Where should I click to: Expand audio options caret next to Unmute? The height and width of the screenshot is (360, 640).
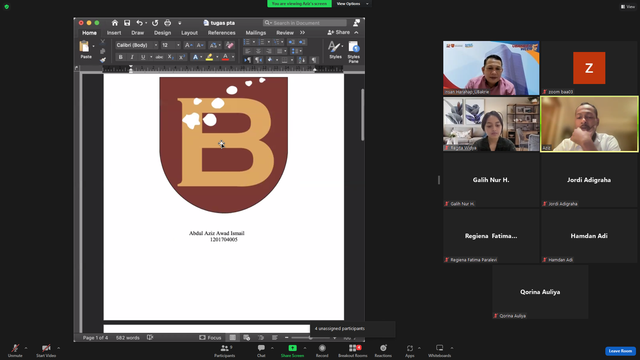tap(26, 348)
